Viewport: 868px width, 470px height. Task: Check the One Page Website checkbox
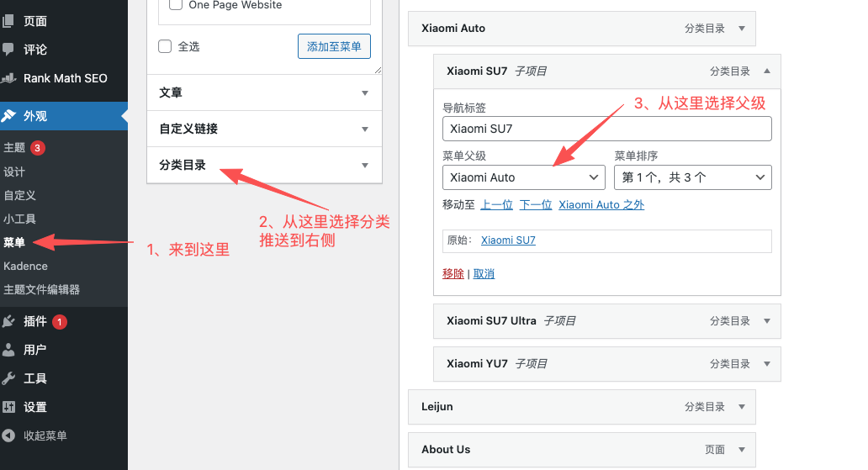tap(176, 5)
